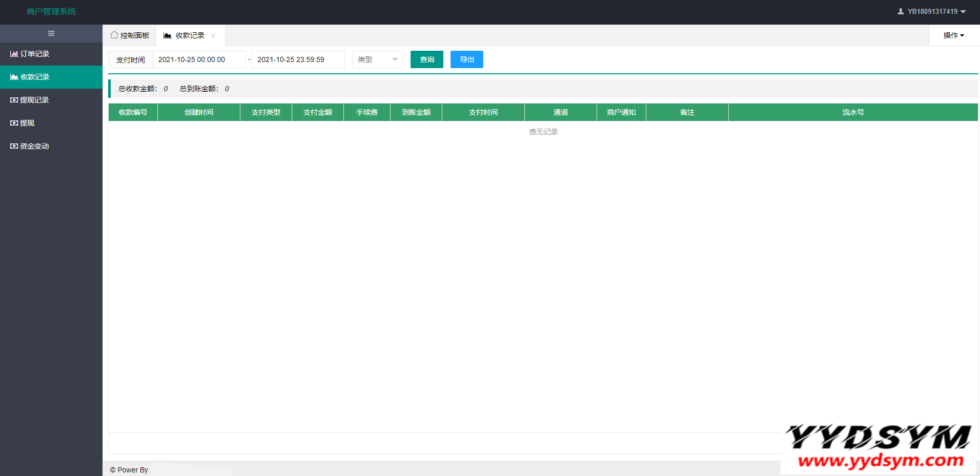The image size is (980, 476).
Task: Click the 流水号 column header
Action: (853, 112)
